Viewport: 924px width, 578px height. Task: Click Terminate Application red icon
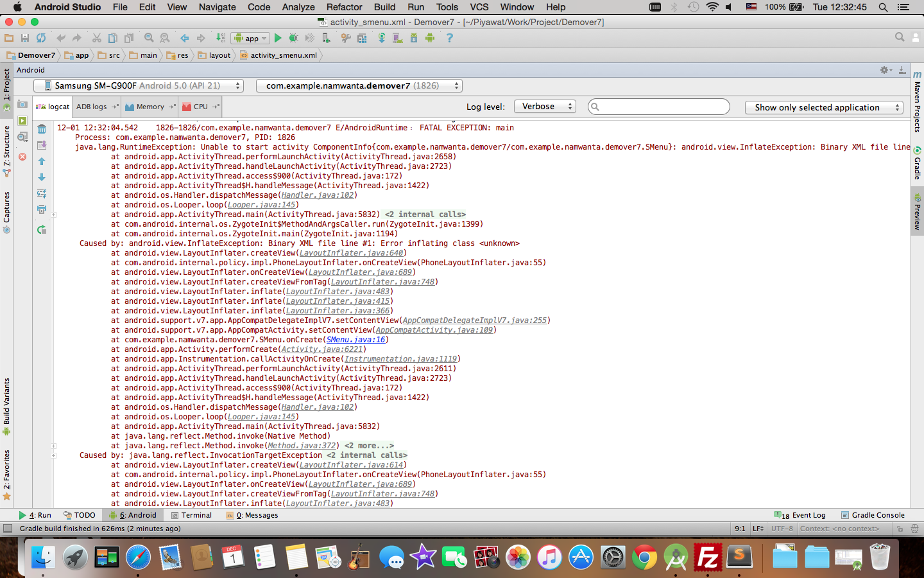click(22, 157)
